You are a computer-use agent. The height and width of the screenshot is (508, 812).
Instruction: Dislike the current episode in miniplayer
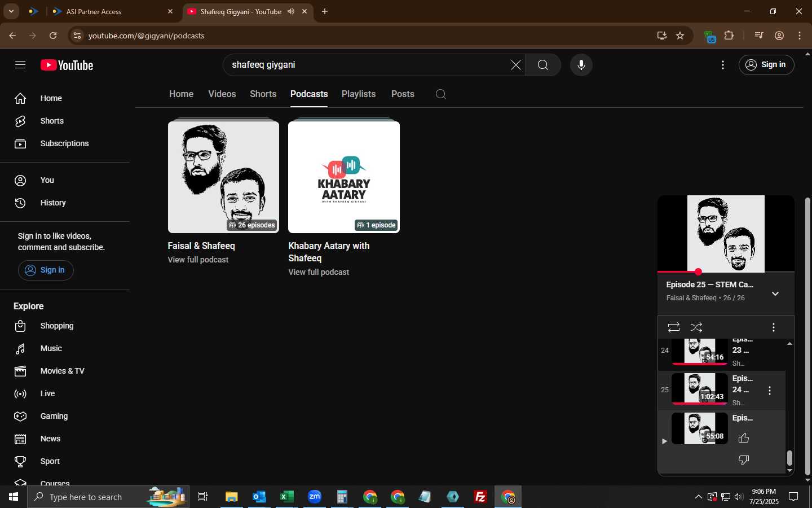tap(744, 460)
